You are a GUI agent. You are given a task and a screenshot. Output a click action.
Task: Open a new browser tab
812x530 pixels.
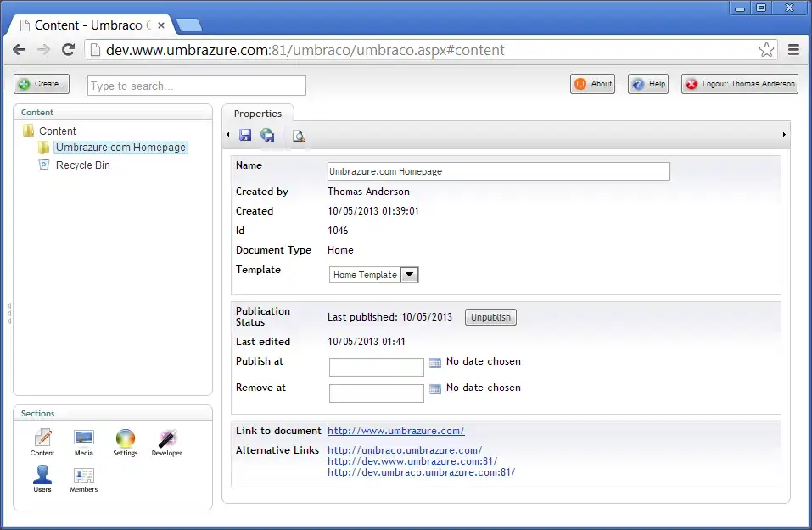point(189,25)
